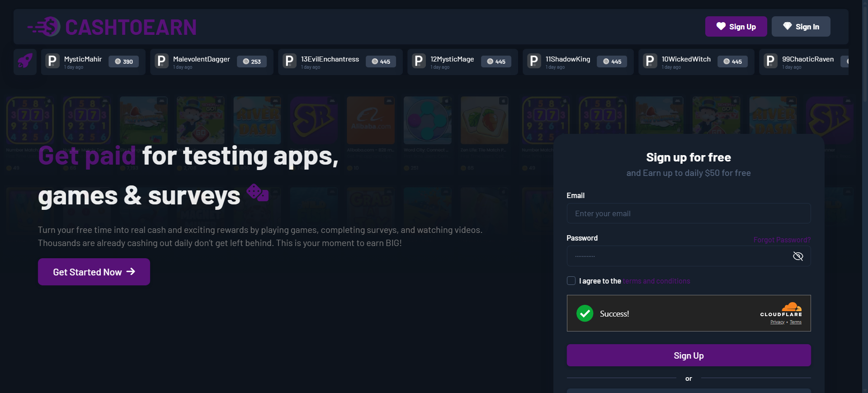Click the CashToEarn logo icon
The width and height of the screenshot is (868, 393).
(44, 27)
